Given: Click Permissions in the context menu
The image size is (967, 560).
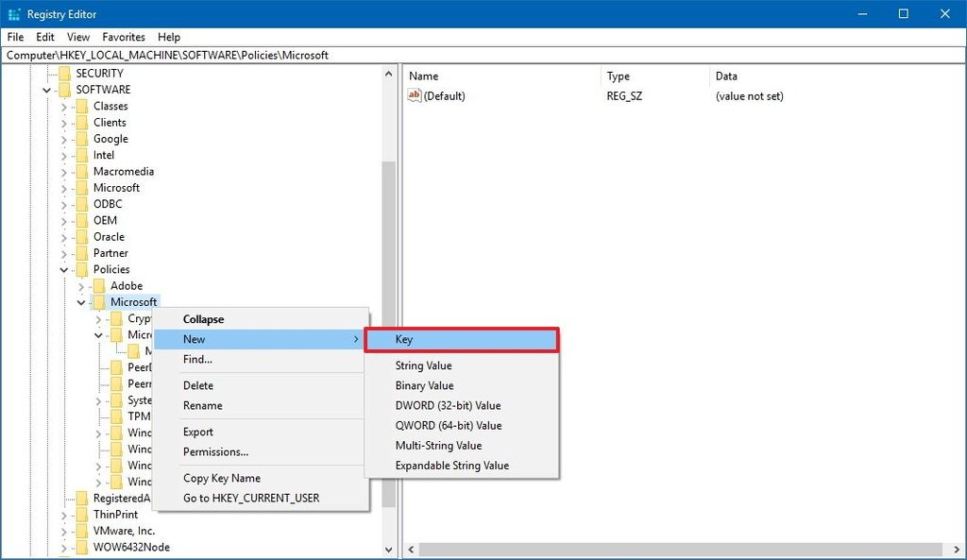Looking at the screenshot, I should 215,451.
